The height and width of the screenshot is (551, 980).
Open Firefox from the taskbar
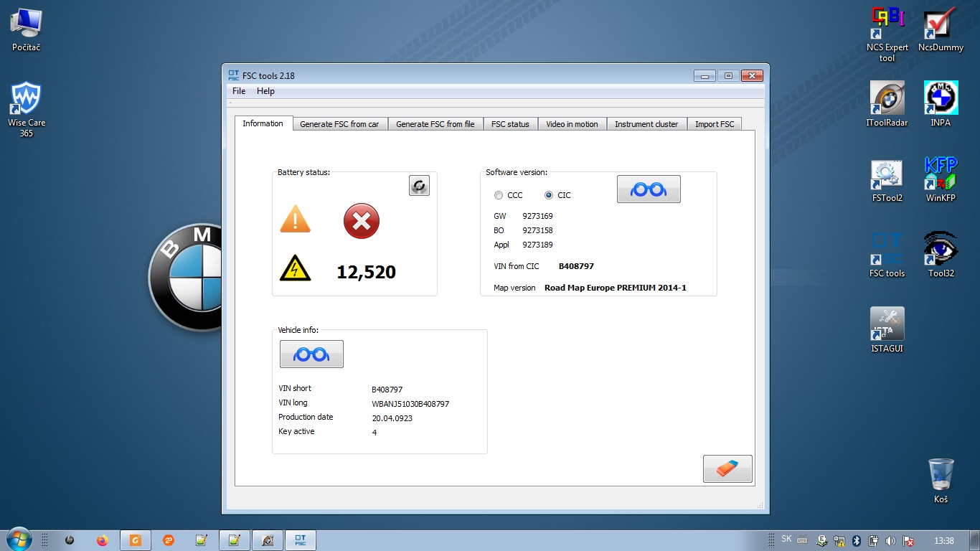102,540
